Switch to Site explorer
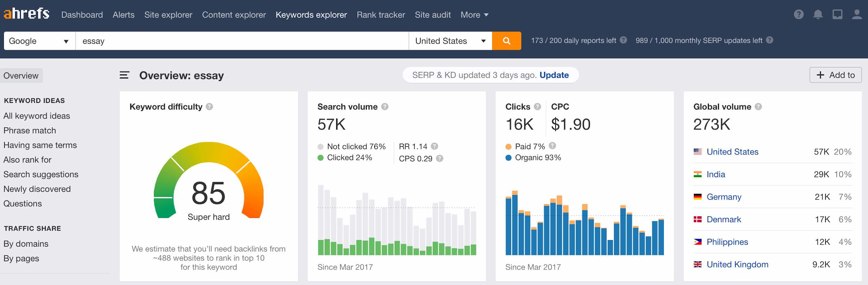The image size is (868, 285). (x=168, y=15)
